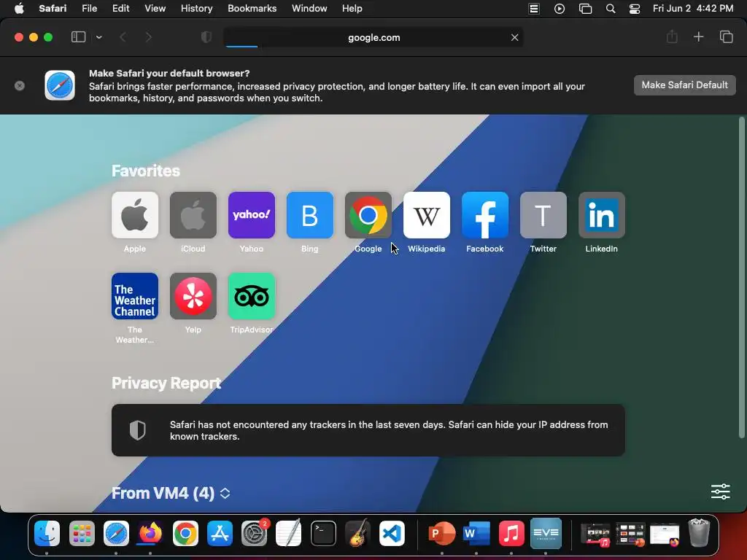Open start page customization settings
This screenshot has width=747, height=560.
[x=720, y=491]
